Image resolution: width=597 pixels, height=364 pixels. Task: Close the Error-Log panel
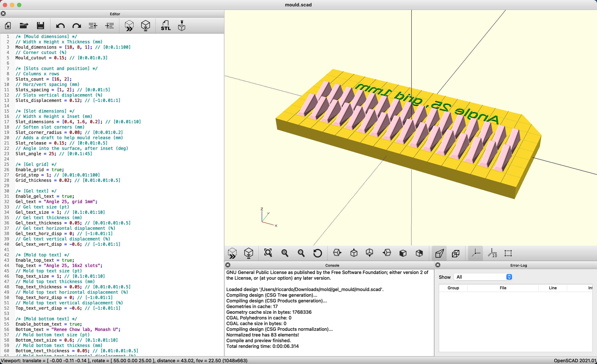438,265
